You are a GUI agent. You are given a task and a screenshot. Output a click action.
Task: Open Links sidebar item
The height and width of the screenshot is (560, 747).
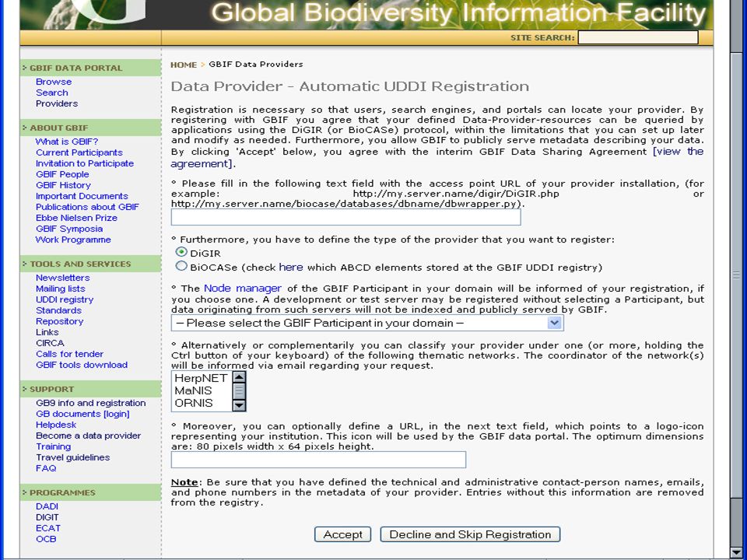pyautogui.click(x=47, y=333)
